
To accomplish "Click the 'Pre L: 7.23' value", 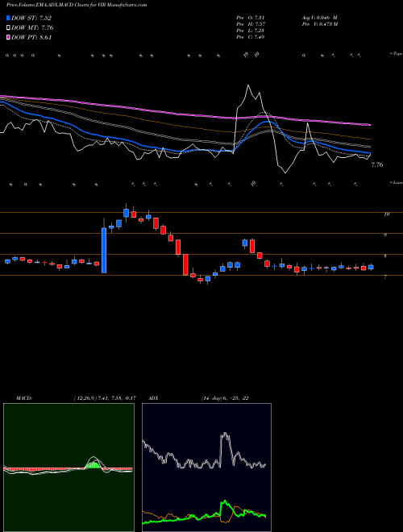I will click(251, 30).
